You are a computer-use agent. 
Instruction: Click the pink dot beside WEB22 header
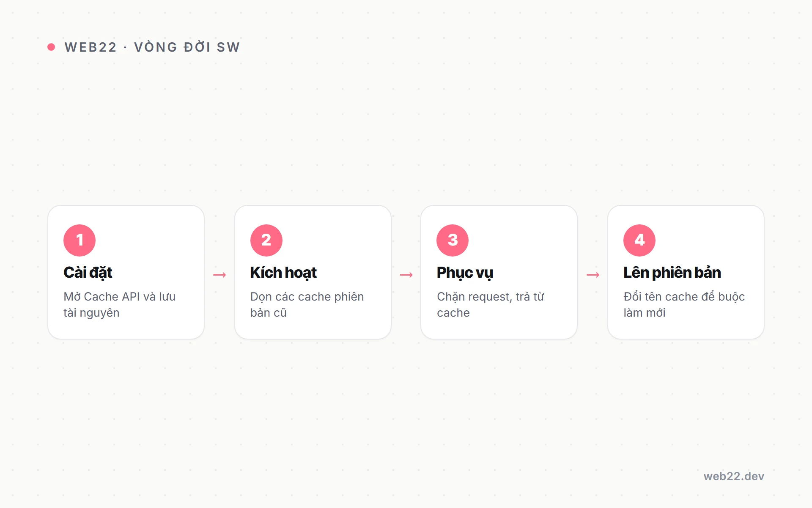coord(51,47)
